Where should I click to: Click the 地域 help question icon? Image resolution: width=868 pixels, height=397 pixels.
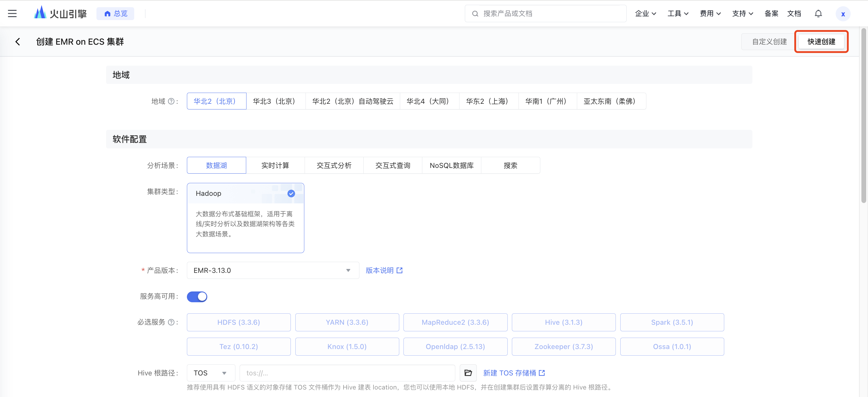pyautogui.click(x=171, y=101)
